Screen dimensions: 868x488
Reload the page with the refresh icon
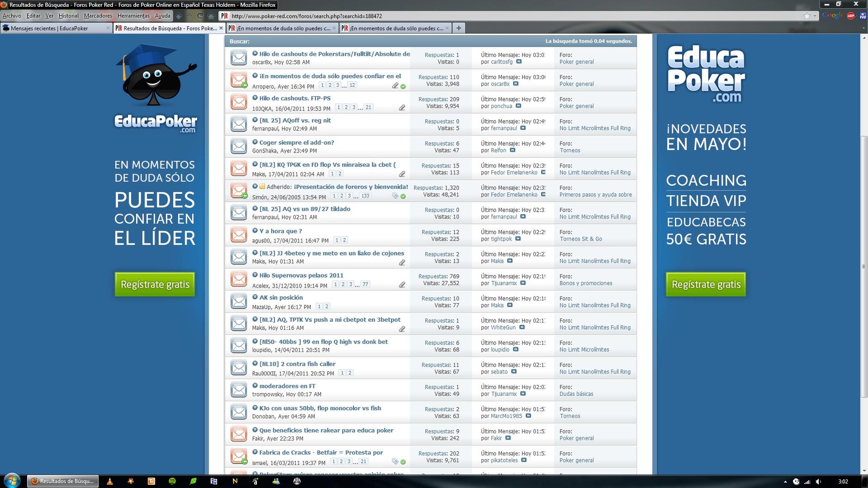pos(200,16)
